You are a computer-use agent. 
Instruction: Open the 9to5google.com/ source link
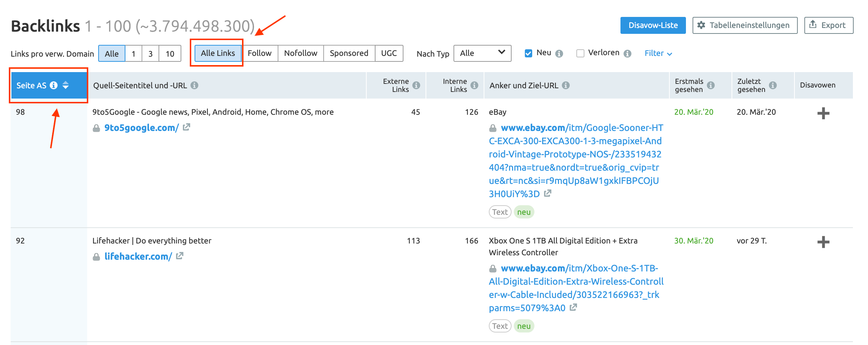coord(142,128)
